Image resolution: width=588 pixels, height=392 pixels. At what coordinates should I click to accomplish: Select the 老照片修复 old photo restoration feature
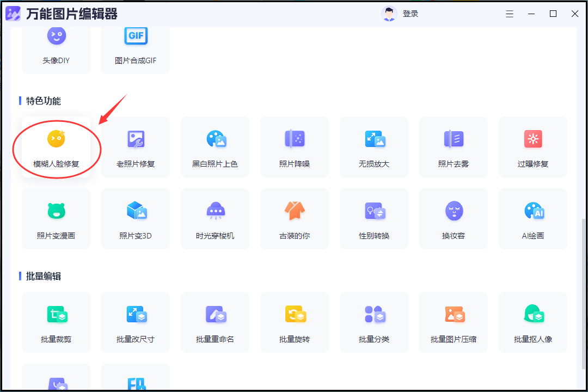[x=136, y=147]
